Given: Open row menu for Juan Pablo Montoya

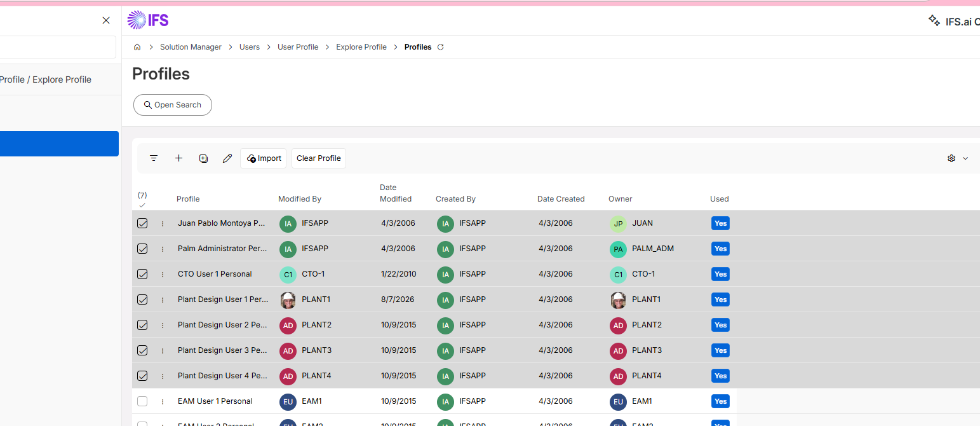Looking at the screenshot, I should click(x=163, y=223).
